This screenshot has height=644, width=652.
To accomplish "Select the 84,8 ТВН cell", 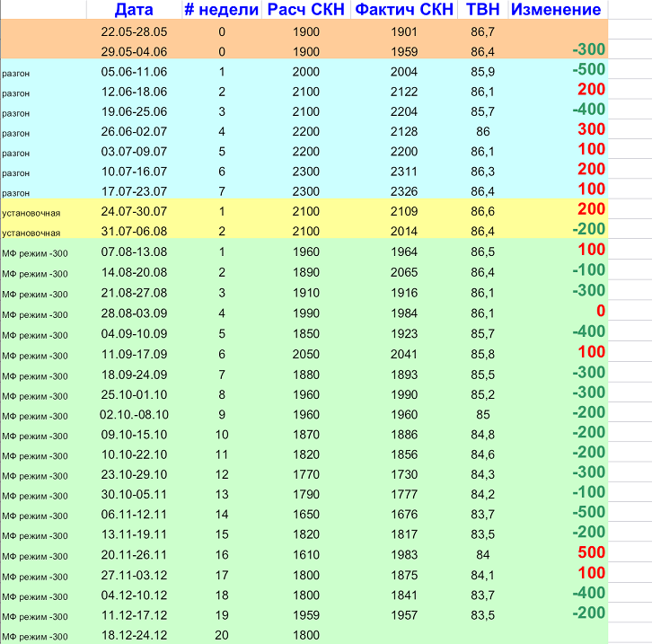I will [x=483, y=435].
